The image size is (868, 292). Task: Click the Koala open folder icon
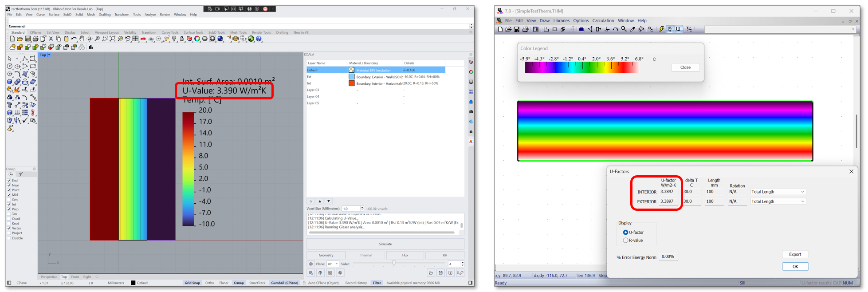point(431,273)
